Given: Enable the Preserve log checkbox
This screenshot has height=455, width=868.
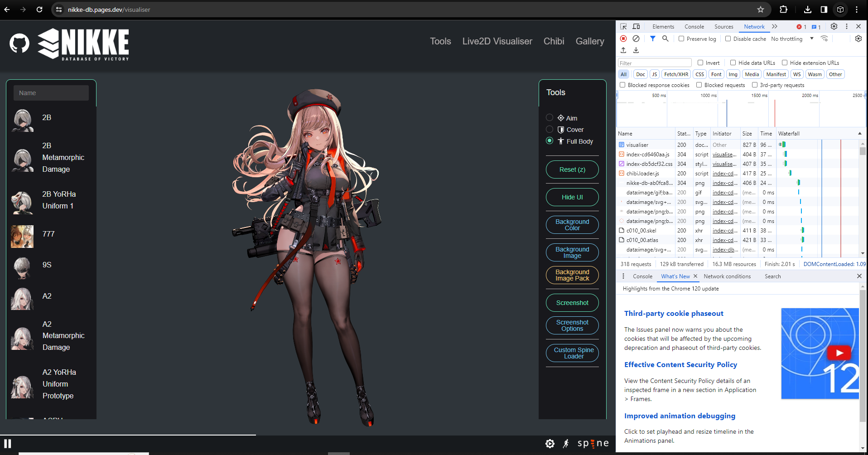Looking at the screenshot, I should 681,39.
